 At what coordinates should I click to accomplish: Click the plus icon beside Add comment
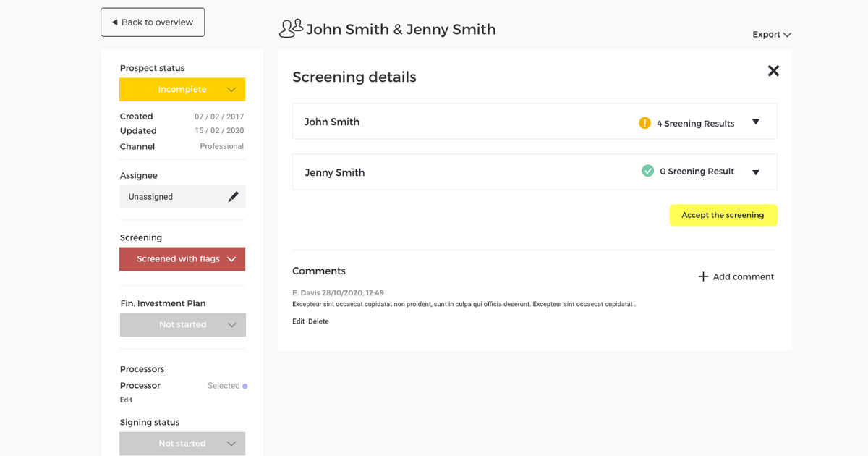pos(703,276)
